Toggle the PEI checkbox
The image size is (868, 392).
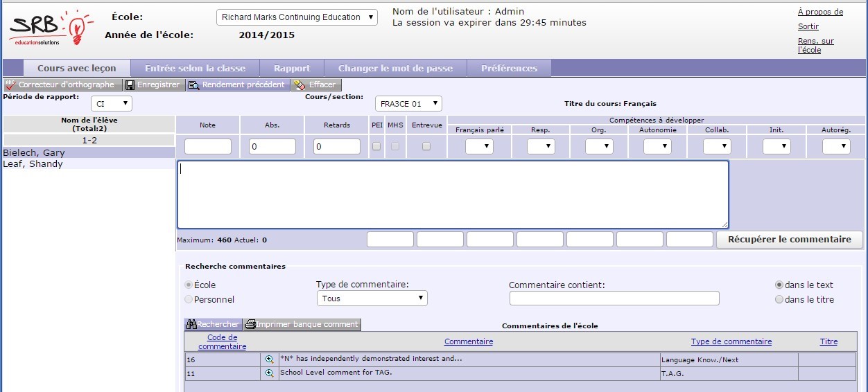(376, 146)
